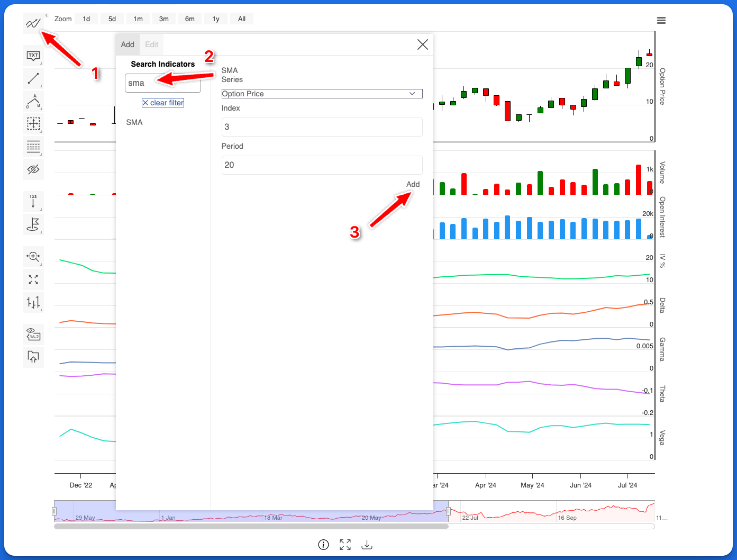Select the Elliott wave A-B tool
Screen dimensions: 737x560
(x=33, y=101)
